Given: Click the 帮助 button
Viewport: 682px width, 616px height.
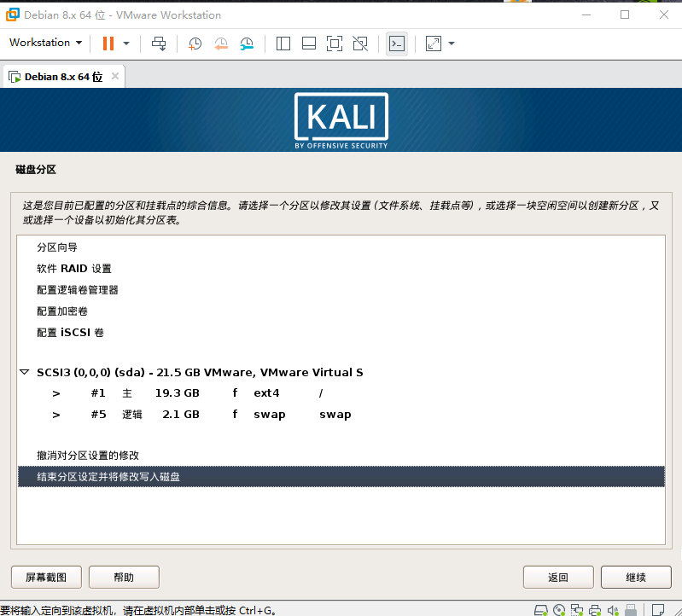Looking at the screenshot, I should tap(124, 578).
